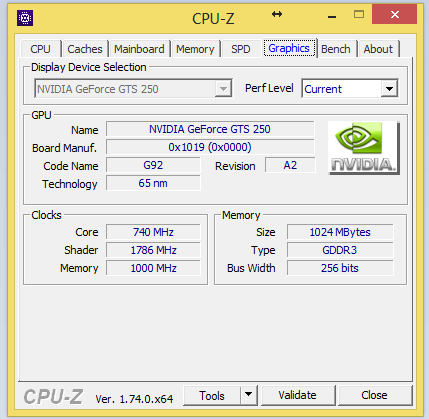Expand the Display Device Selection dropdown
Viewport: 429px width, 419px height.
[x=223, y=89]
